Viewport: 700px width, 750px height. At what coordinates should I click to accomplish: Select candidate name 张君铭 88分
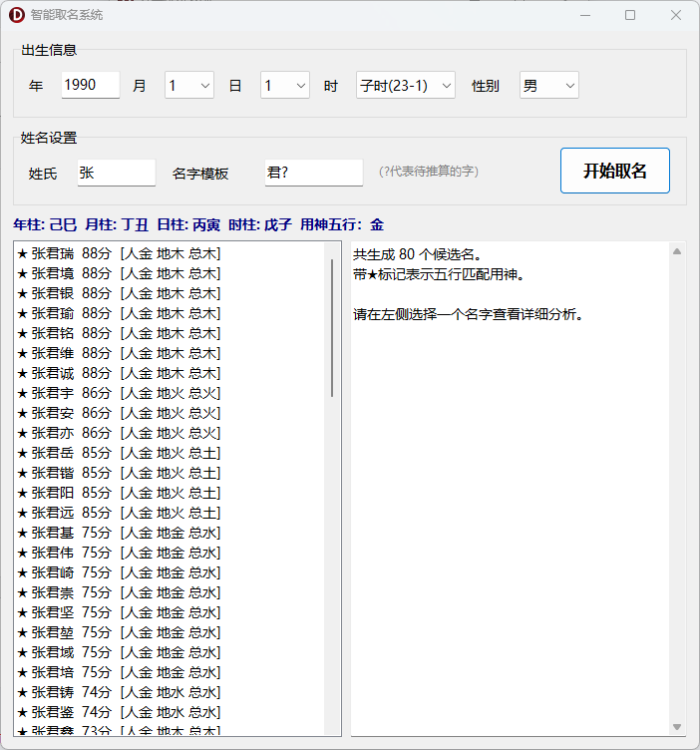(x=170, y=333)
